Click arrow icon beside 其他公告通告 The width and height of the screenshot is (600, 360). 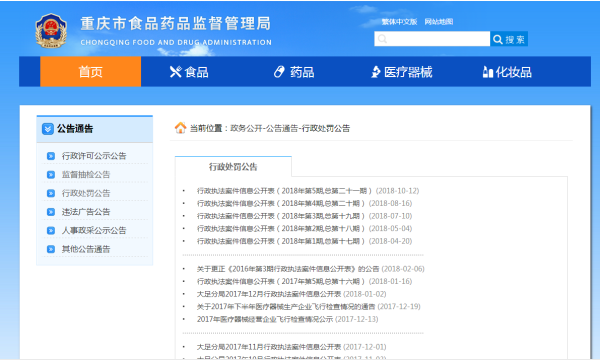[51, 249]
